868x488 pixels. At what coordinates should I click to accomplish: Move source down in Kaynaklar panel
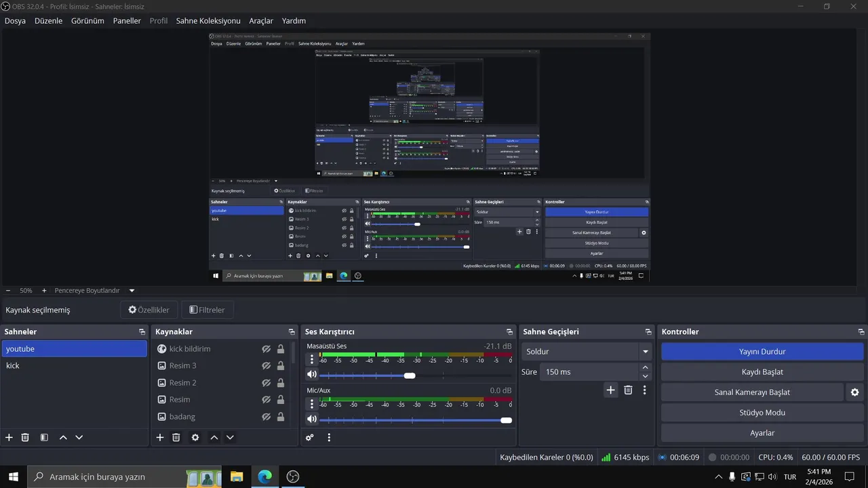[230, 438]
